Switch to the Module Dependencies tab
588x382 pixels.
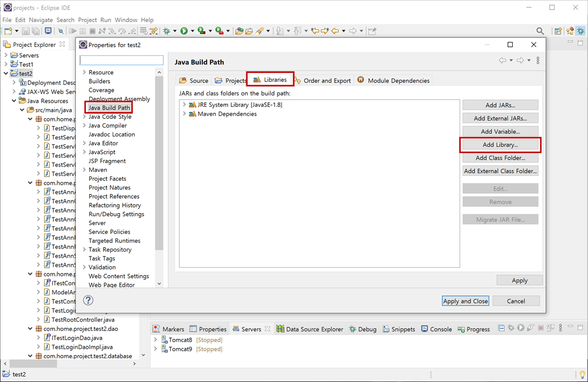click(394, 81)
